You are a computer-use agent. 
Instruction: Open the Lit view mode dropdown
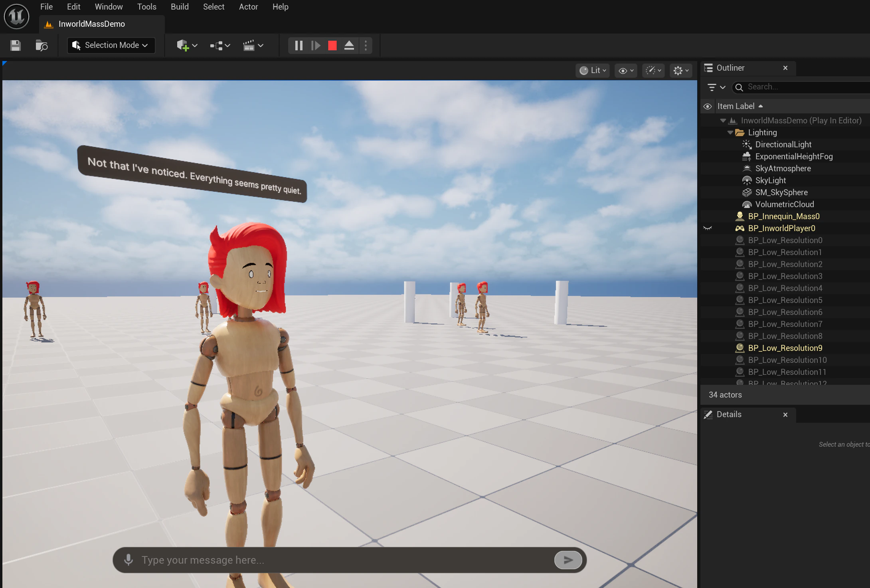point(593,71)
